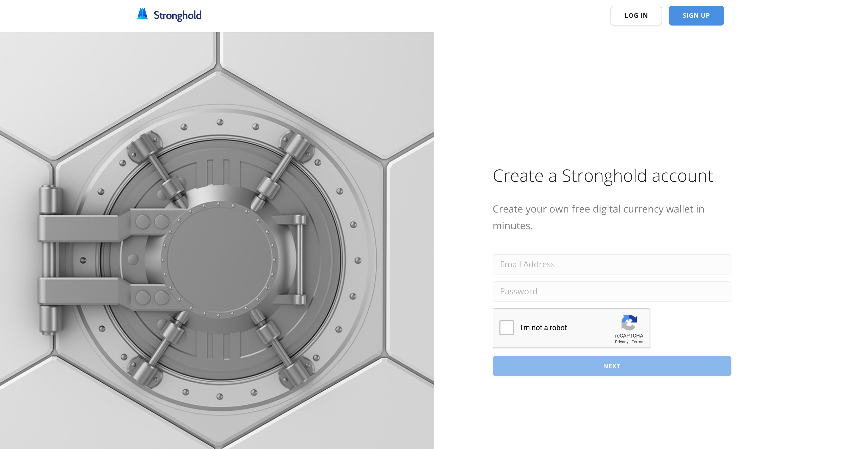Click the reCAPTCHA logo icon
Viewport: 868px width, 449px height.
[x=629, y=323]
